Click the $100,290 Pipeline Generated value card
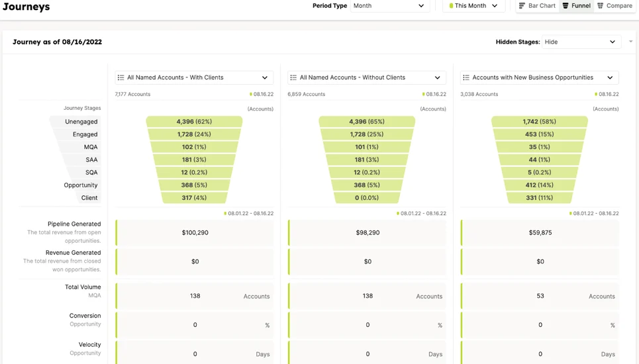The width and height of the screenshot is (639, 364). click(x=195, y=232)
